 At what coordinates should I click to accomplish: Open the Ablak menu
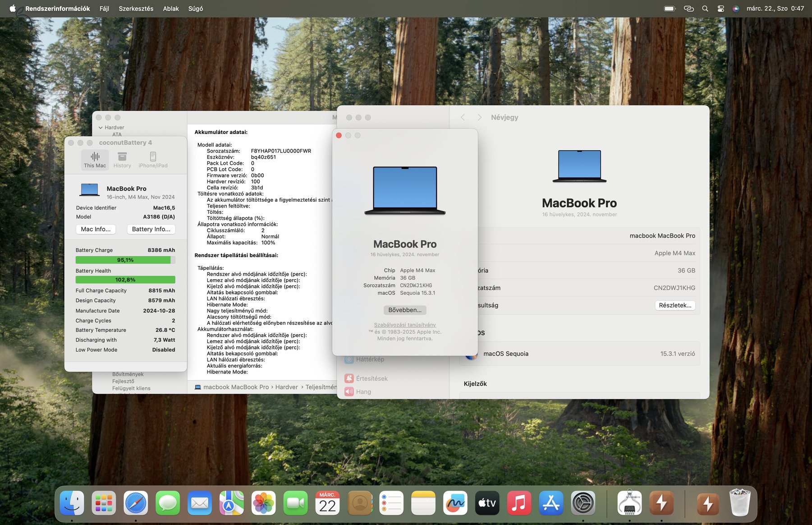click(171, 8)
